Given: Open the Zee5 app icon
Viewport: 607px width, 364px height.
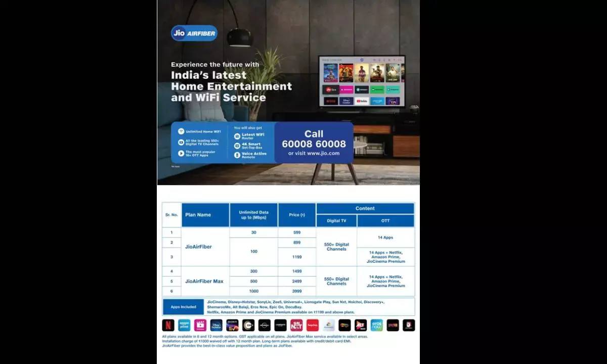Looking at the screenshot, I should coord(249,326).
